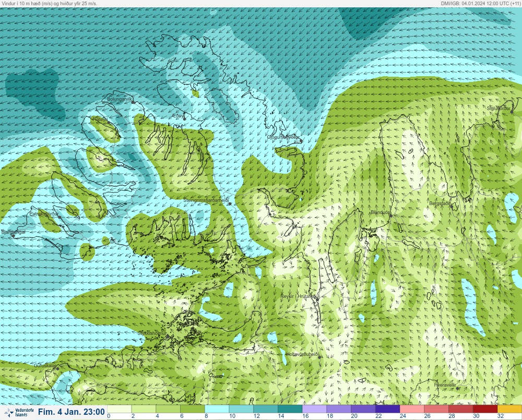
Task: Click the Bolungarvík station label
Action: 120,99
